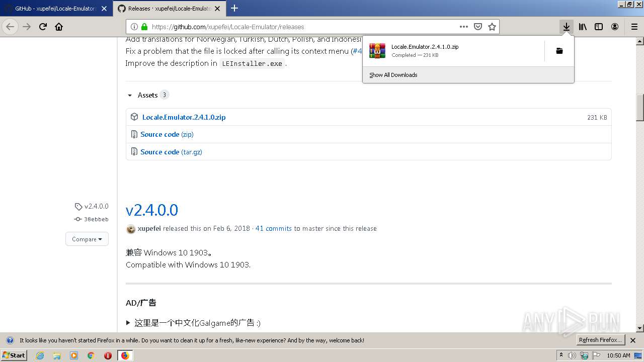Click the issue #4 link
Viewport: 644px width, 362px height.
(357, 51)
